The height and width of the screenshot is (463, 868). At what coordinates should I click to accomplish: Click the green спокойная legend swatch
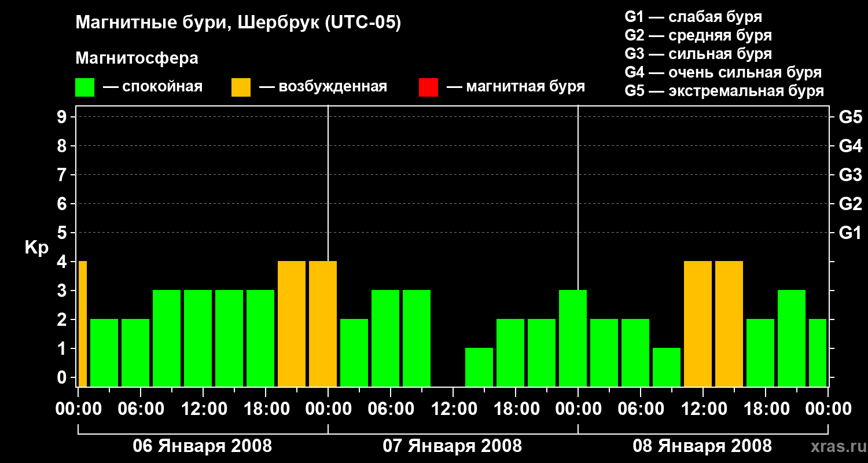(x=84, y=87)
